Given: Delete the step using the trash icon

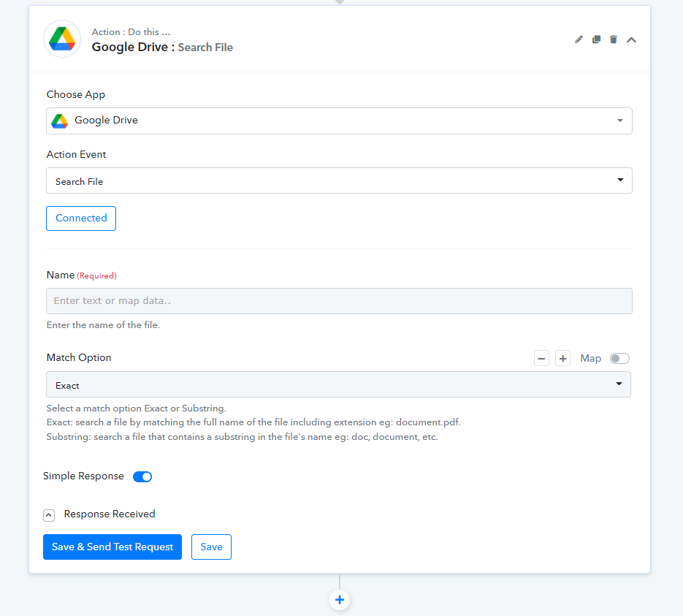Looking at the screenshot, I should (x=614, y=39).
